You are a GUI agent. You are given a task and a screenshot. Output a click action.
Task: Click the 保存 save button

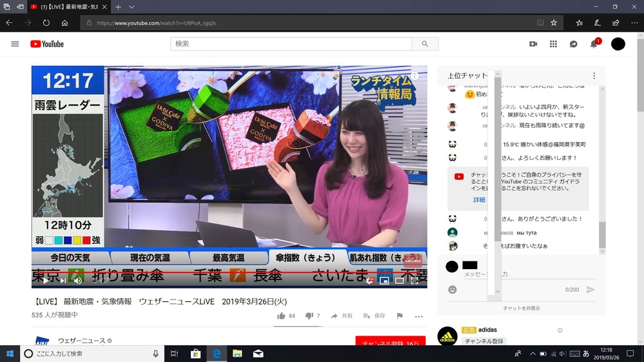coord(374,316)
